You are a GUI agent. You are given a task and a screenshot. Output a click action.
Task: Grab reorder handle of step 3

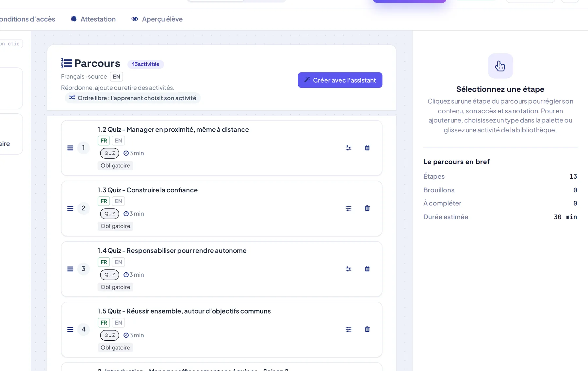click(x=70, y=269)
